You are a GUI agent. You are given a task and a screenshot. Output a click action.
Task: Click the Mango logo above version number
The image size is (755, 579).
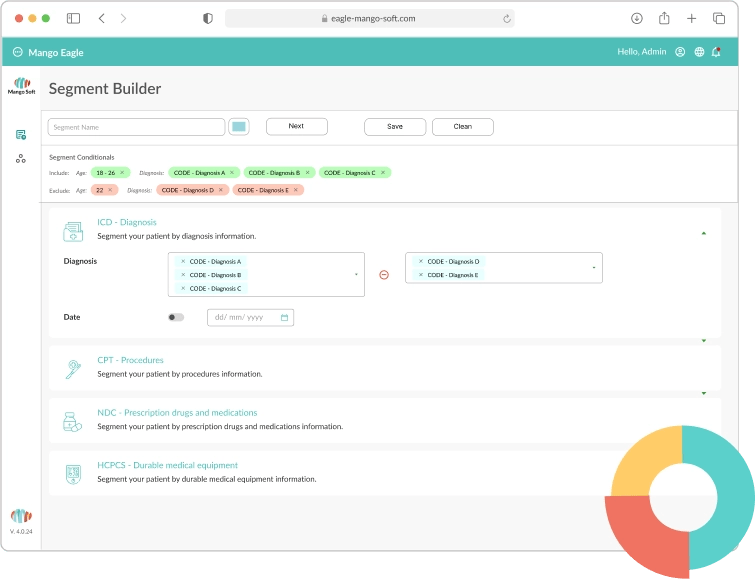(21, 516)
